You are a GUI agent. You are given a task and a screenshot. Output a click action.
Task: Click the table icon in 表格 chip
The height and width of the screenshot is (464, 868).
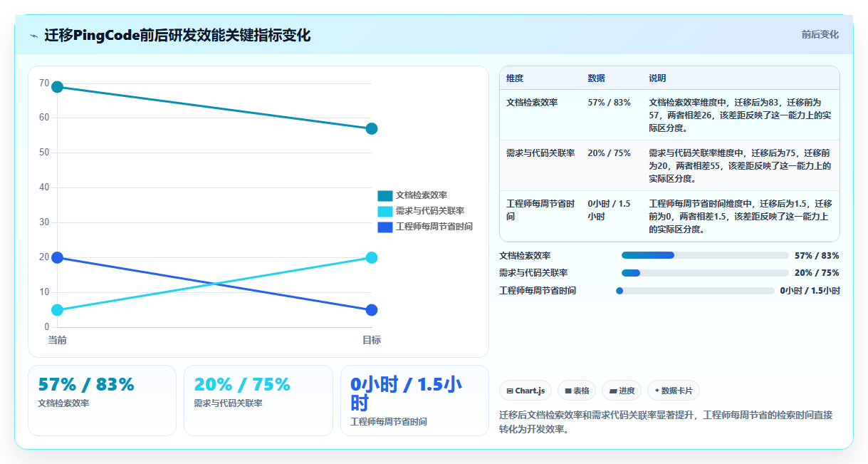[568, 391]
